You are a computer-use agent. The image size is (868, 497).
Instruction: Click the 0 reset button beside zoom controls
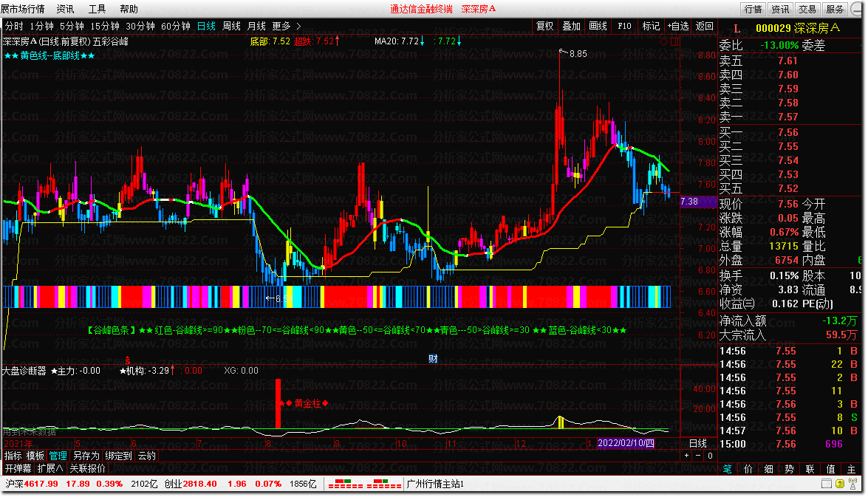(710, 456)
